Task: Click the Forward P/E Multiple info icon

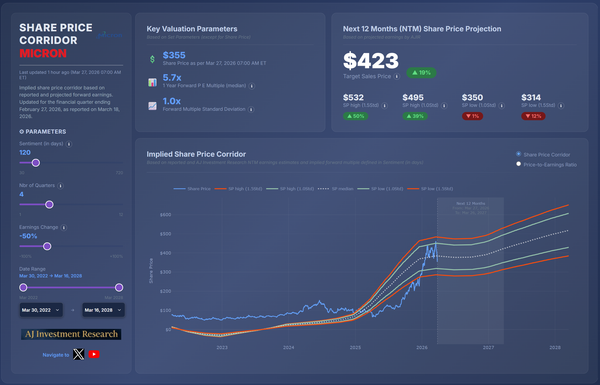Action: point(252,86)
